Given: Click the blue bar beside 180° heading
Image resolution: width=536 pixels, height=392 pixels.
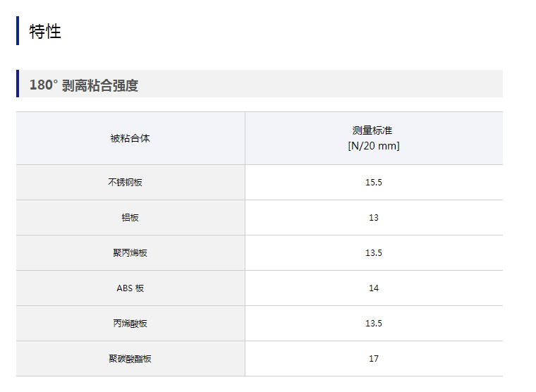Looking at the screenshot, I should [18, 84].
